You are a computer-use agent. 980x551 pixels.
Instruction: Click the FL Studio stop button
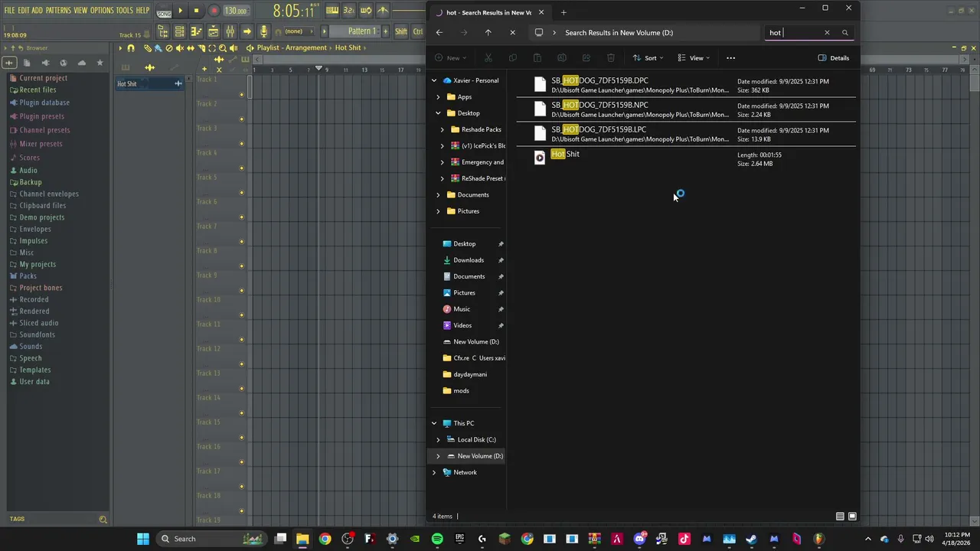(196, 11)
